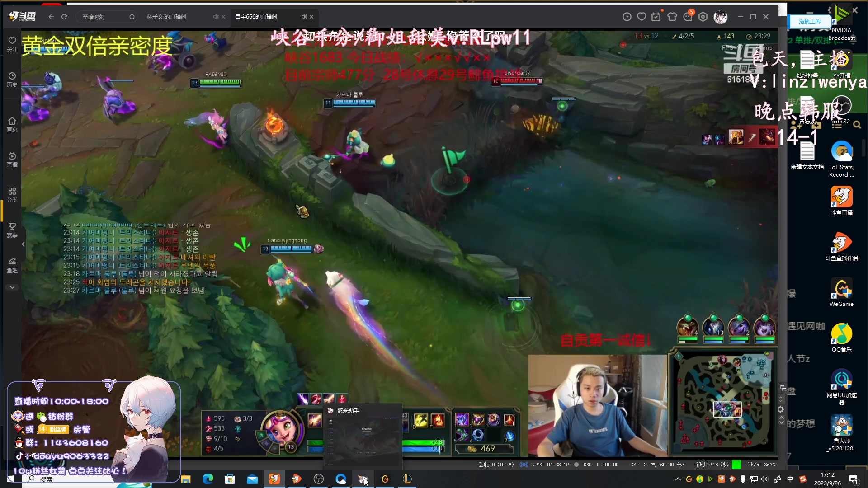Open Microsoft Edge from the taskbar
This screenshot has height=488, width=868.
click(208, 479)
